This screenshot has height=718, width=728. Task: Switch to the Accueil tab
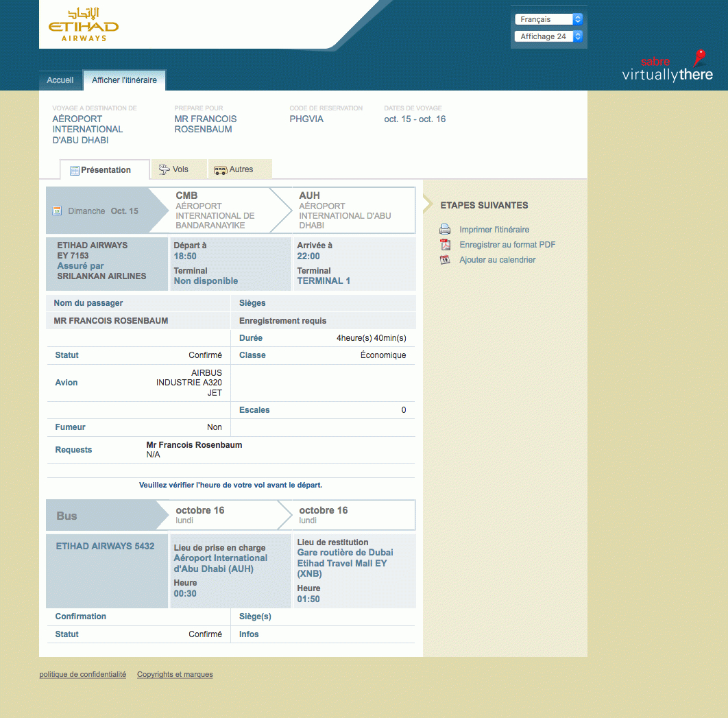[x=60, y=80]
